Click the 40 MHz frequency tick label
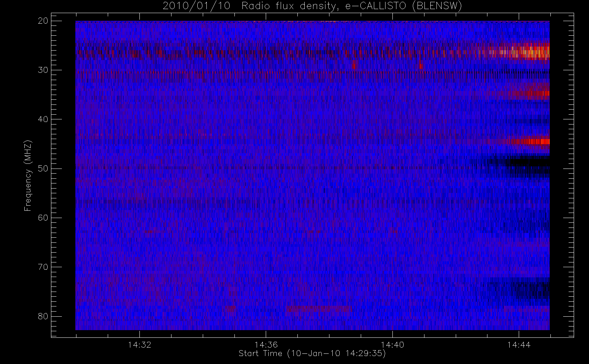 [x=43, y=119]
